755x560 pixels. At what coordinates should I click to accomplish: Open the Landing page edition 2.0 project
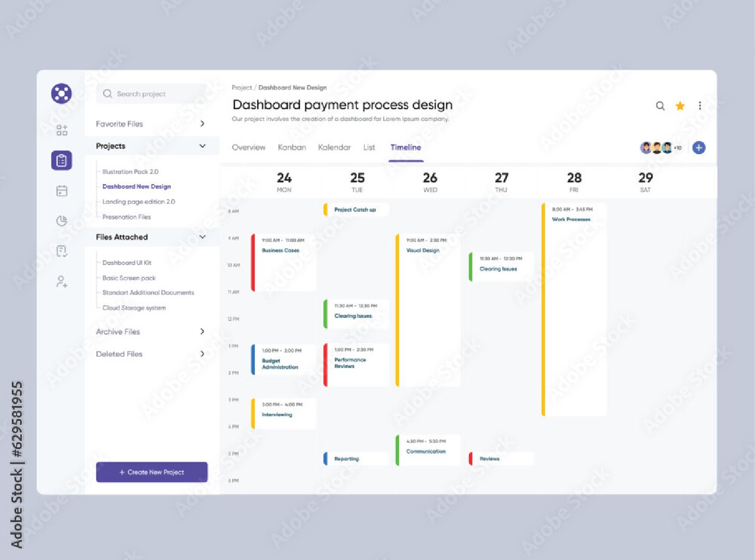click(138, 202)
